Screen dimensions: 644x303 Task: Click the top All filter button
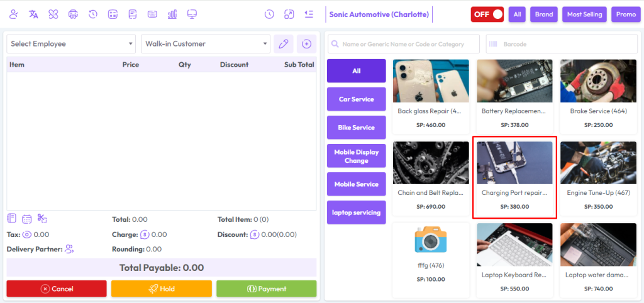pos(517,14)
